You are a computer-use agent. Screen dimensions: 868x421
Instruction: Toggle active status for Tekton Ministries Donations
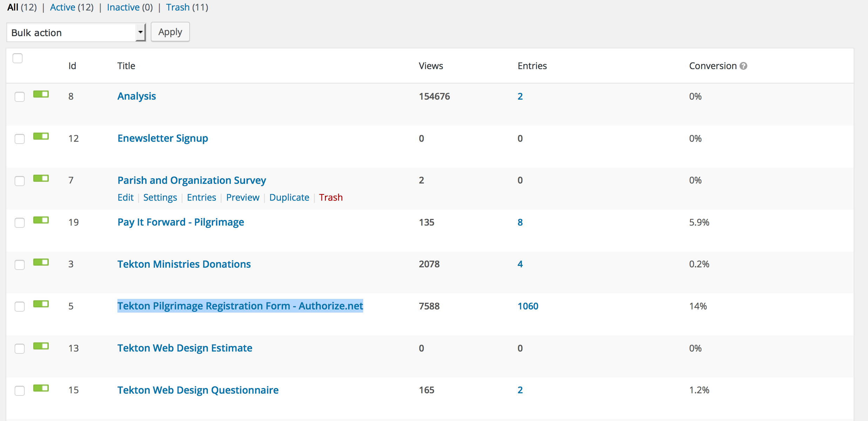point(41,262)
